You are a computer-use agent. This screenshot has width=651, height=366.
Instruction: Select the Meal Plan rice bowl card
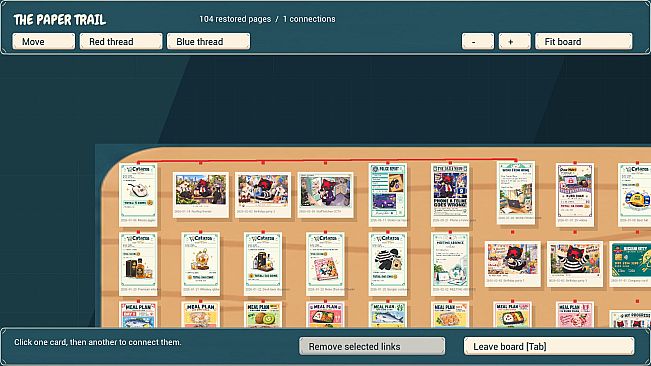pyautogui.click(x=201, y=315)
